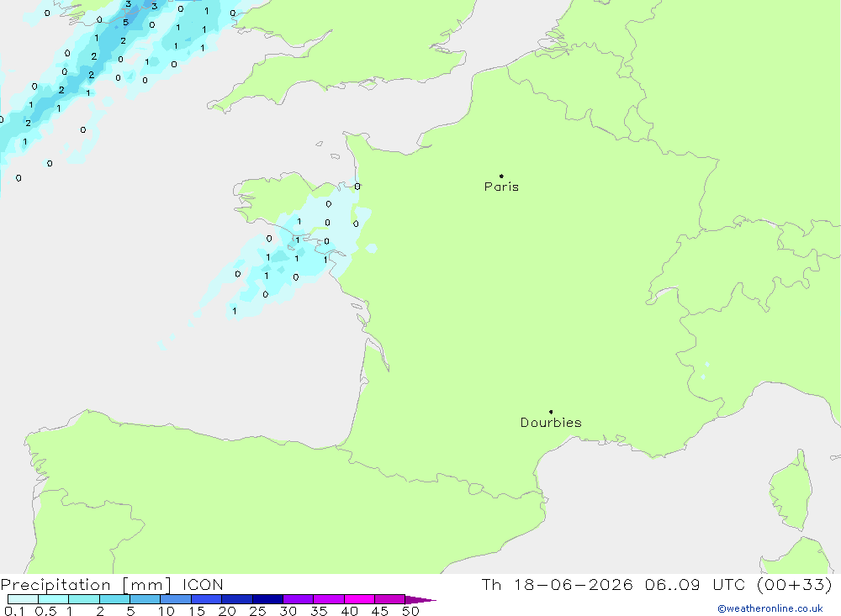Click the forecast date '18-06-2026' text

coord(574,585)
